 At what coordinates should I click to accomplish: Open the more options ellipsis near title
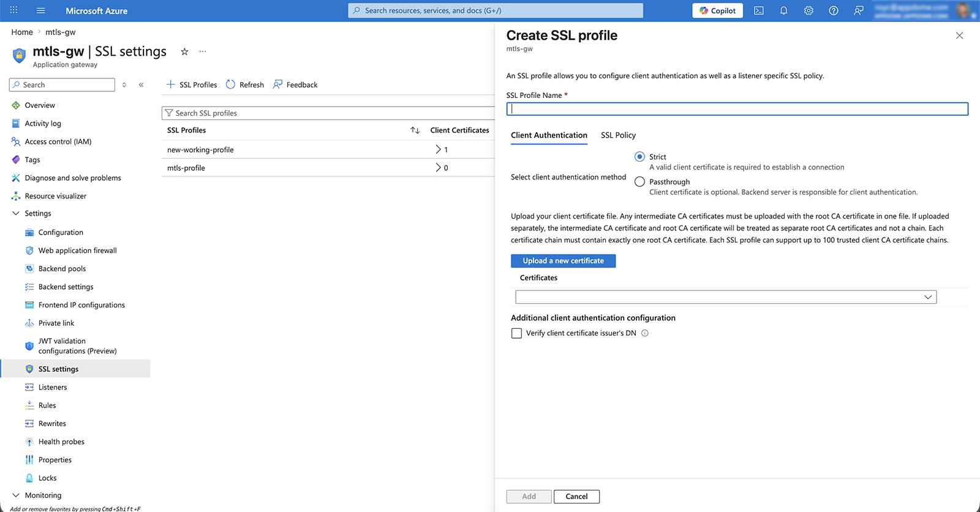[203, 51]
